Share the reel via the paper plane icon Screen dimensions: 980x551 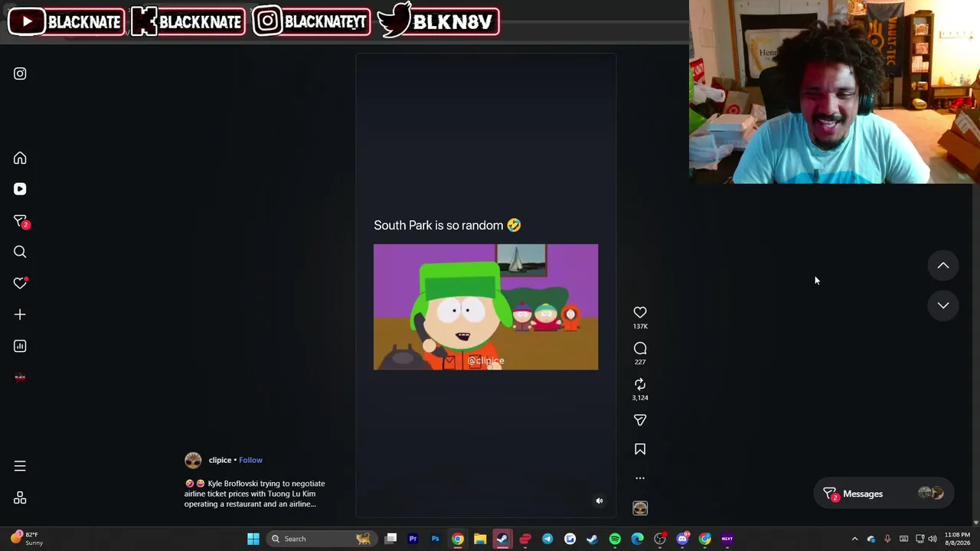click(640, 420)
